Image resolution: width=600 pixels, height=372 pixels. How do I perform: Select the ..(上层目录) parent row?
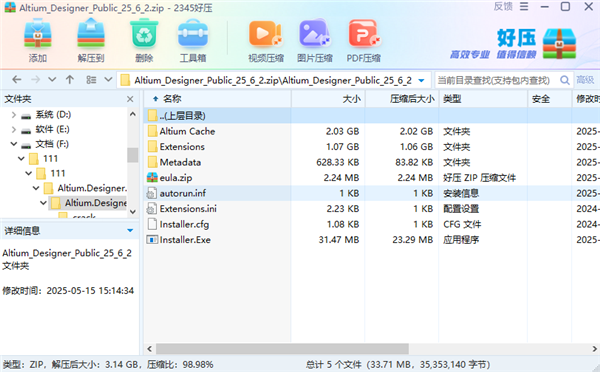pyautogui.click(x=372, y=116)
